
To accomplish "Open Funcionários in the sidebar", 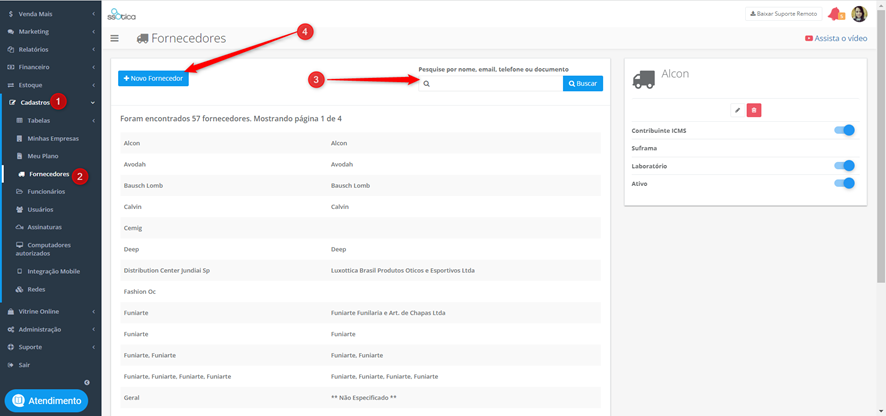I will pos(46,192).
